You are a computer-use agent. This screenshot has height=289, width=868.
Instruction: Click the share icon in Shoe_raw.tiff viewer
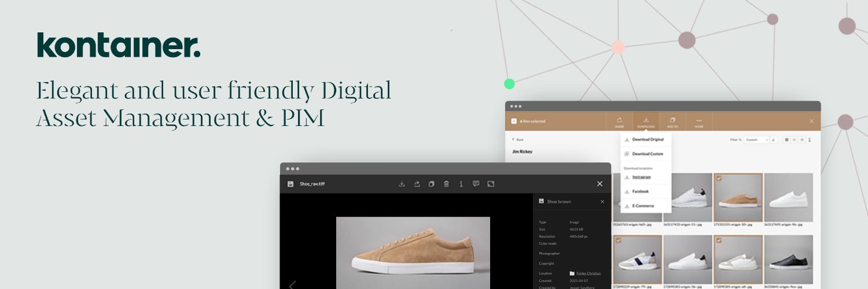(x=416, y=184)
